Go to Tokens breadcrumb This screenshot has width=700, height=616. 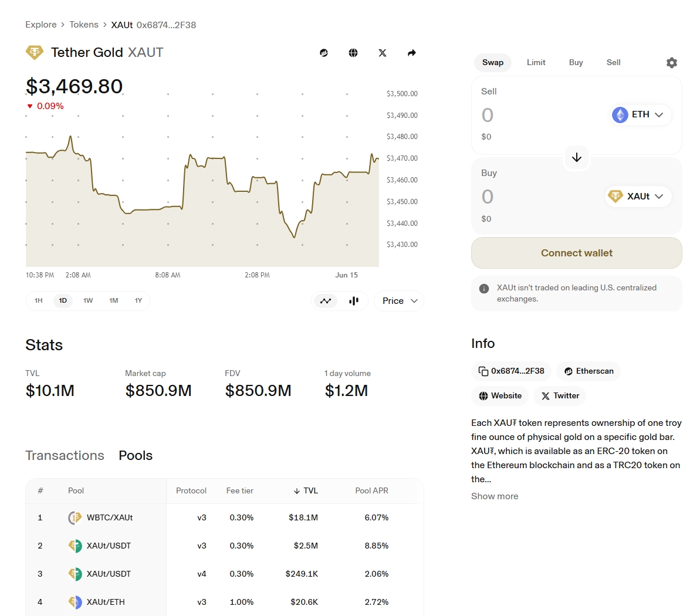tap(84, 25)
